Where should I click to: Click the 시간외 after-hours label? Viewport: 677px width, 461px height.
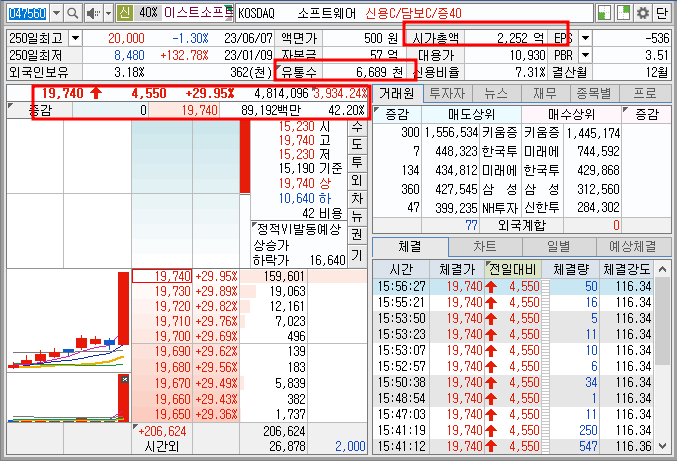click(161, 446)
